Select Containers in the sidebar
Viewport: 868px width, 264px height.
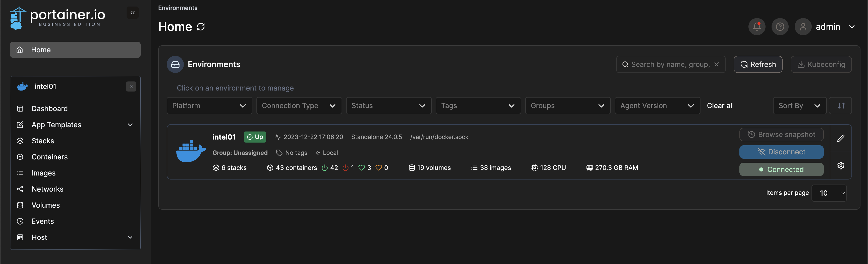pos(49,156)
